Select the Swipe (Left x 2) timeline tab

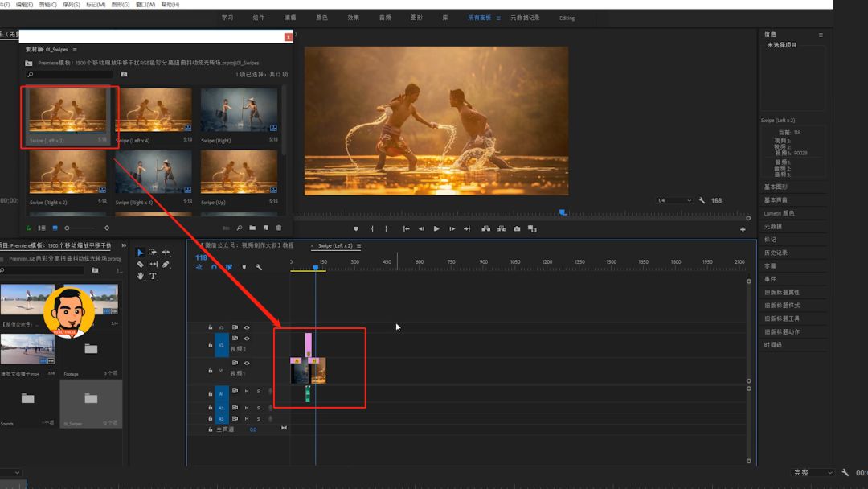pos(335,246)
